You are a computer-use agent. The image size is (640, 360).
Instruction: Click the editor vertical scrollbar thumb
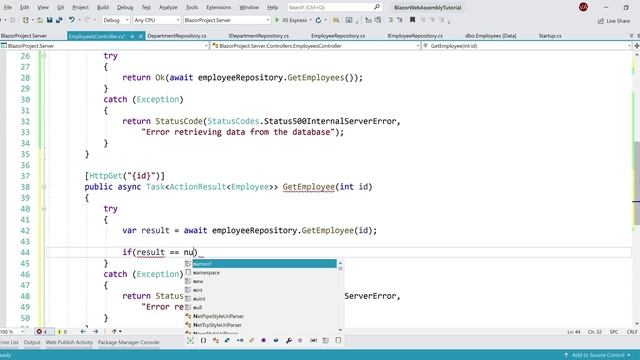[637, 182]
